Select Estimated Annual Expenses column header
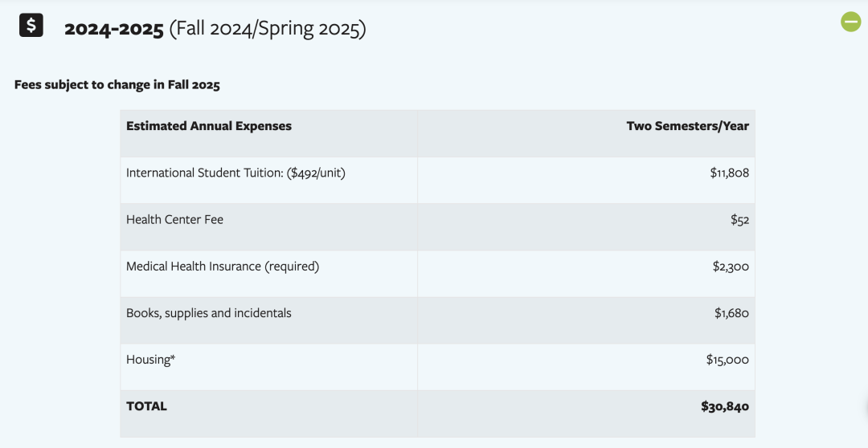The width and height of the screenshot is (868, 448). click(209, 126)
